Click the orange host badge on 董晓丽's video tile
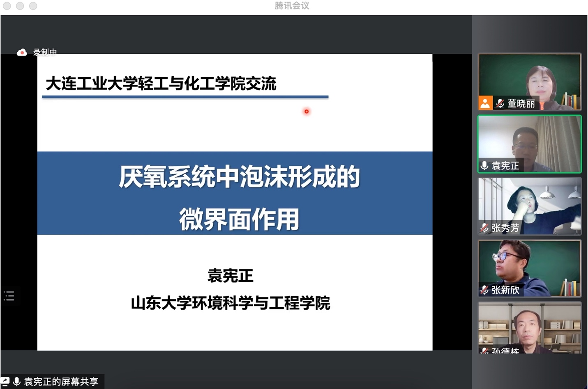This screenshot has height=389, width=588. tap(485, 103)
